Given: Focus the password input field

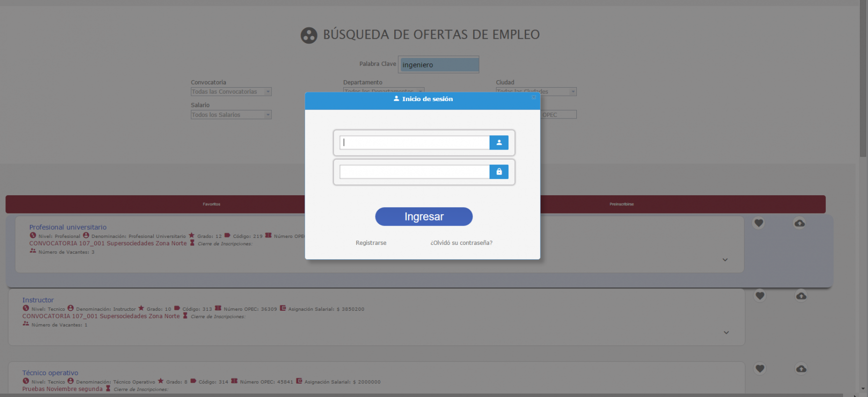Looking at the screenshot, I should pos(415,172).
